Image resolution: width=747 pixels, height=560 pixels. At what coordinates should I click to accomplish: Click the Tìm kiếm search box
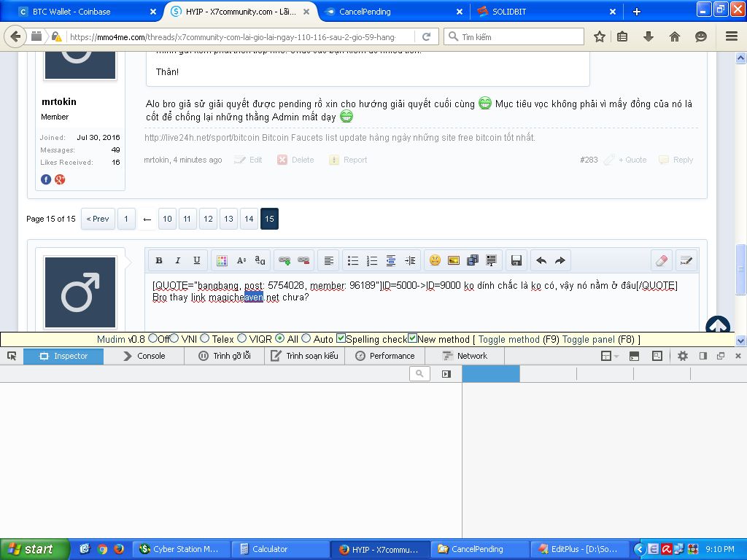pos(514,36)
